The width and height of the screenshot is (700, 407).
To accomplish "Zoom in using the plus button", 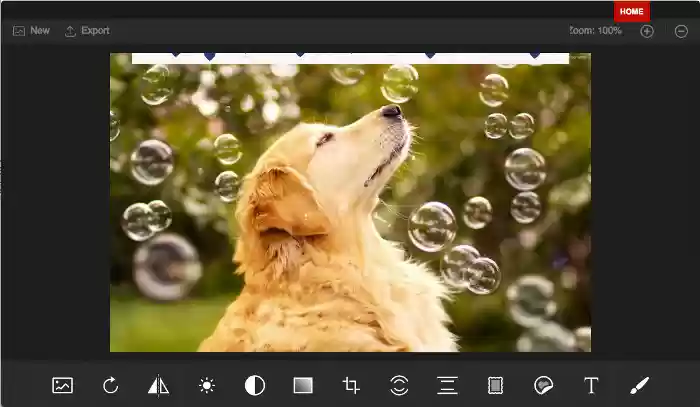I will pyautogui.click(x=647, y=31).
